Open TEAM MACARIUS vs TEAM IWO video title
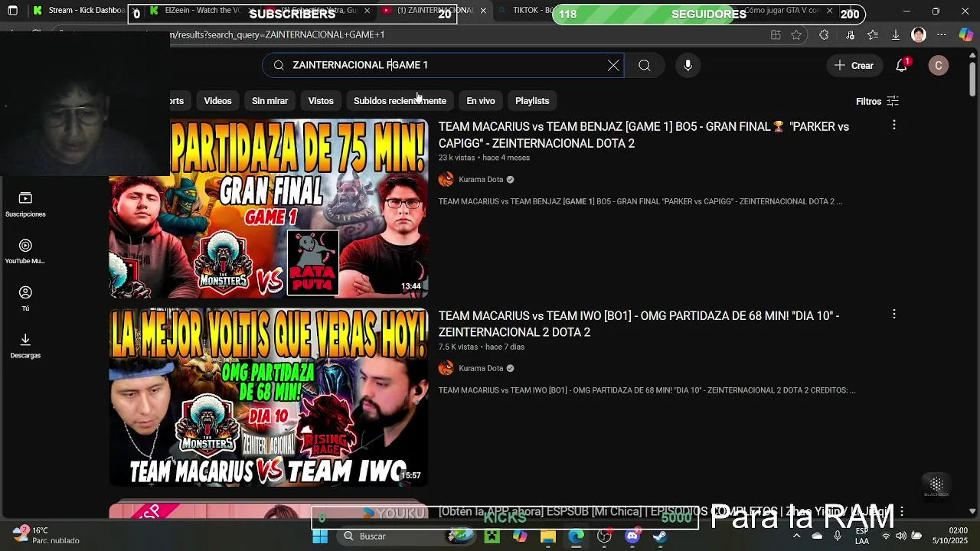The width and height of the screenshot is (980, 551). [x=639, y=324]
